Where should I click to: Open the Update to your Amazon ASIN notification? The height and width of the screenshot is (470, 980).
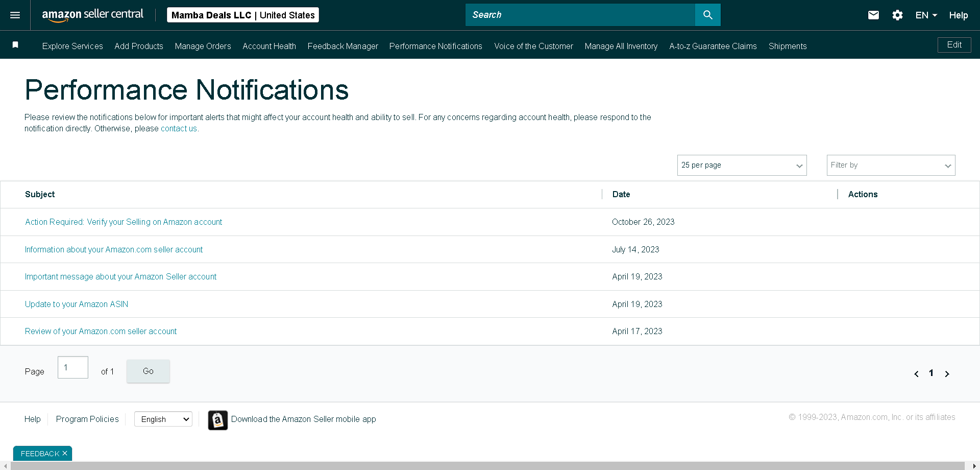(77, 304)
